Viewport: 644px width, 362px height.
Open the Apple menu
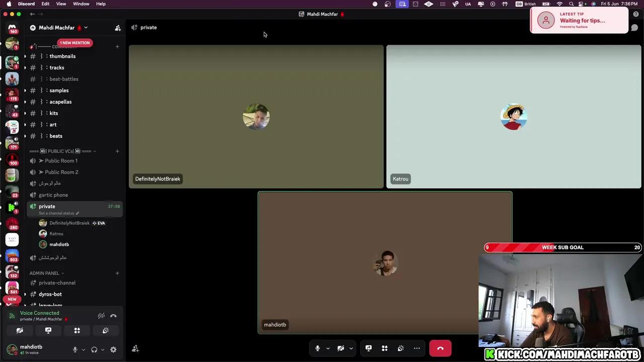click(x=9, y=4)
